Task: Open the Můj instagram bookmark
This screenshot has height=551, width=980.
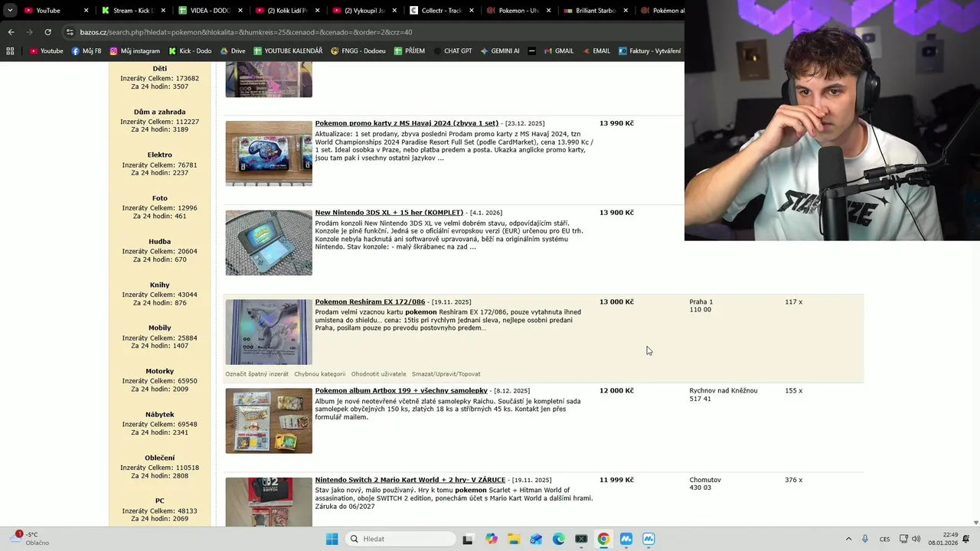Action: click(135, 51)
